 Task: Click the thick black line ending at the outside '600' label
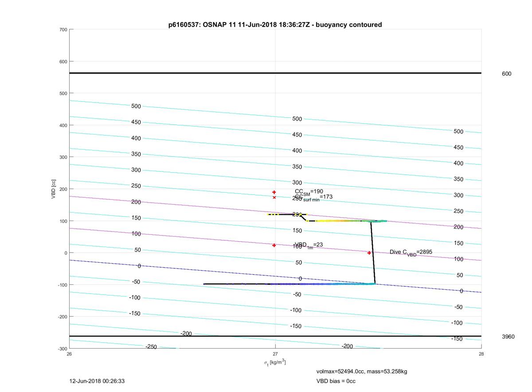(x=275, y=73)
